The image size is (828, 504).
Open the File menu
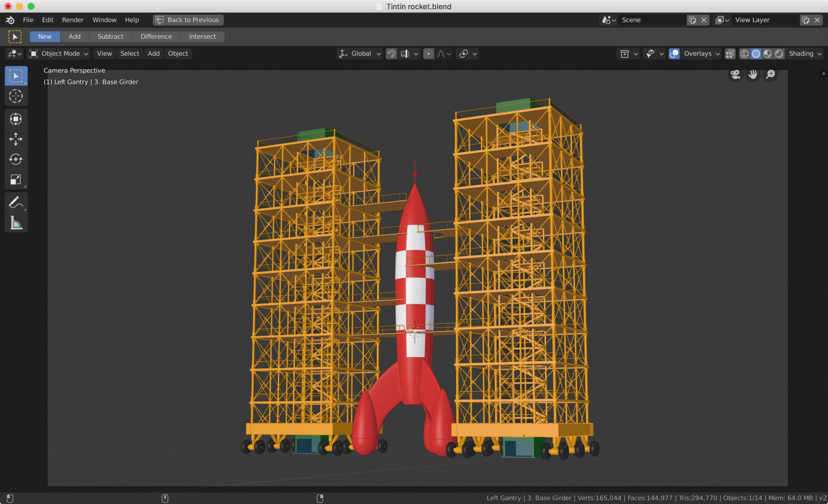pos(28,20)
